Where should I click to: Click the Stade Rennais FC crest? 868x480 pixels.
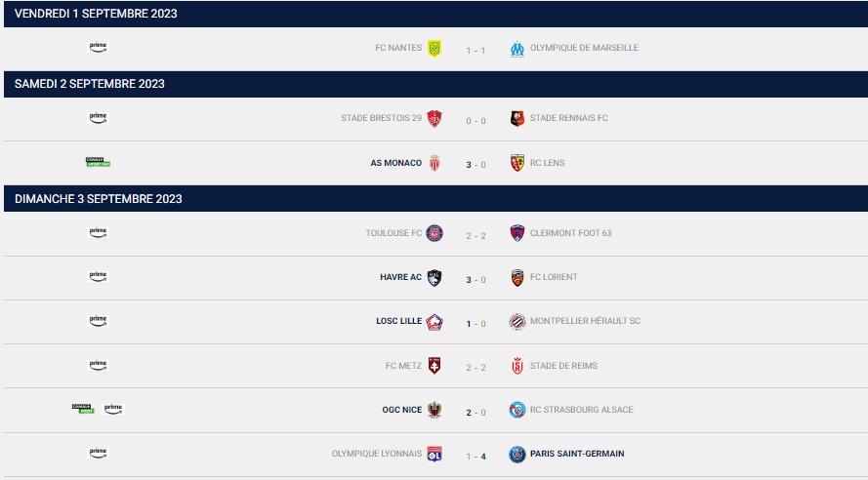517,118
